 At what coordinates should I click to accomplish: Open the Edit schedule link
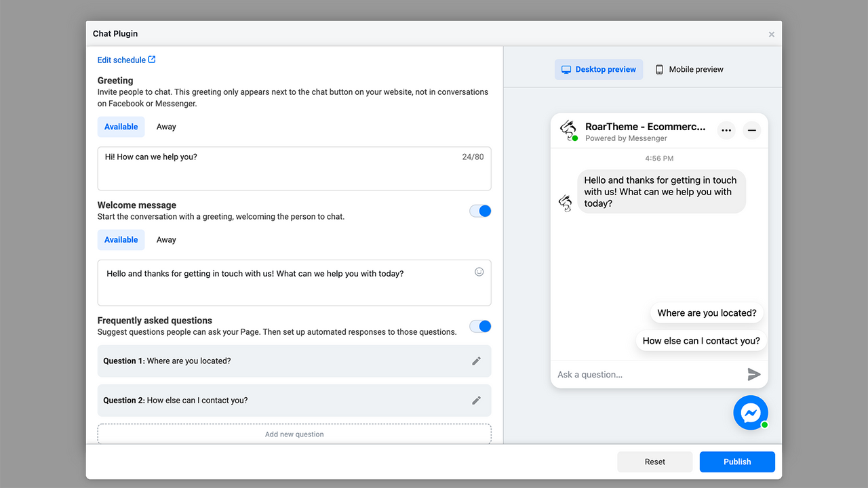coord(121,59)
